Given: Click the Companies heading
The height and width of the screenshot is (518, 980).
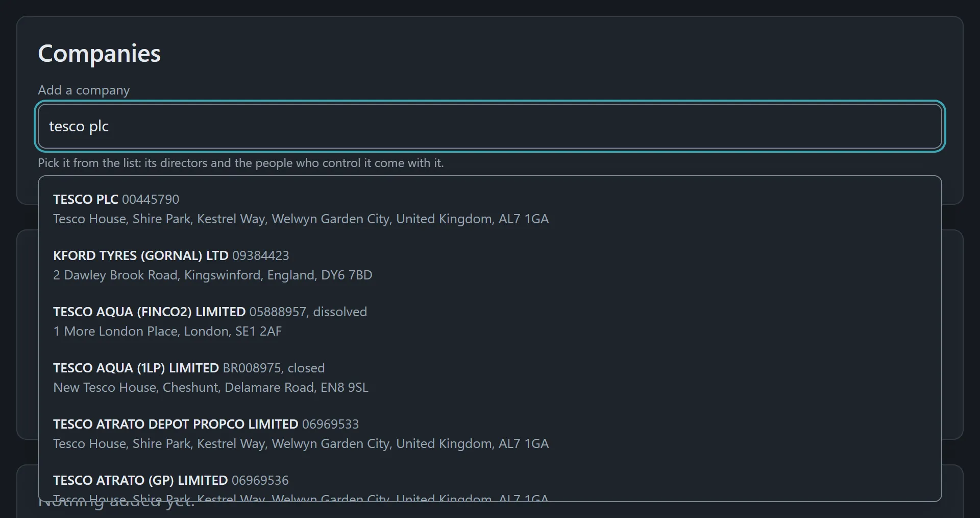Looking at the screenshot, I should pos(99,54).
